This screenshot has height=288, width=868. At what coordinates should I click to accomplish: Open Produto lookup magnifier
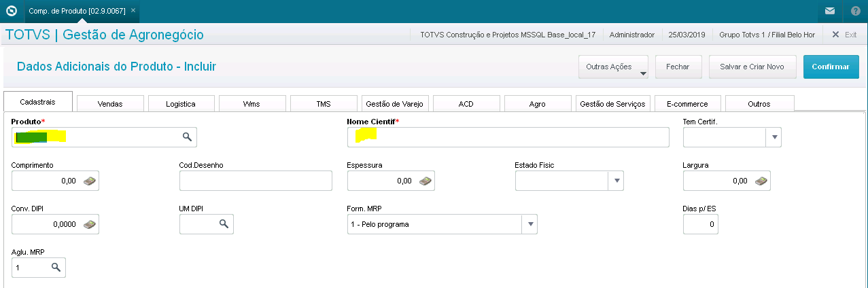[x=187, y=137]
